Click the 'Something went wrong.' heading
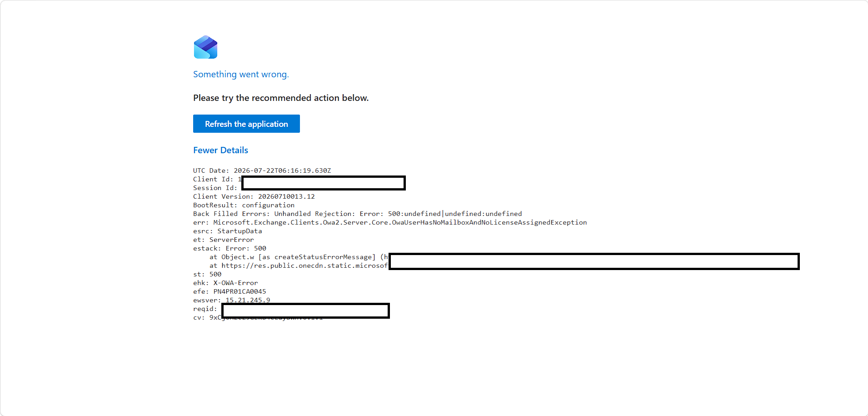 point(241,74)
